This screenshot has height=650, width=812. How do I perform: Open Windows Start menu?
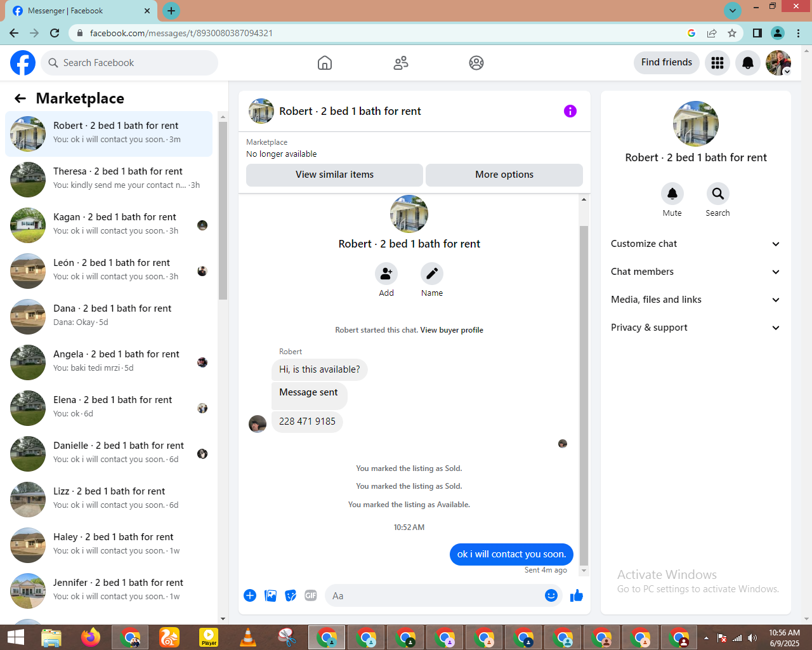point(15,637)
